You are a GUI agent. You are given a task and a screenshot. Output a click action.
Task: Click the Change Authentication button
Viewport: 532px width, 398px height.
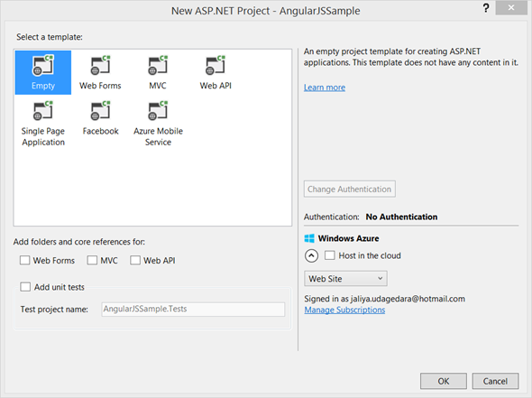pyautogui.click(x=350, y=189)
